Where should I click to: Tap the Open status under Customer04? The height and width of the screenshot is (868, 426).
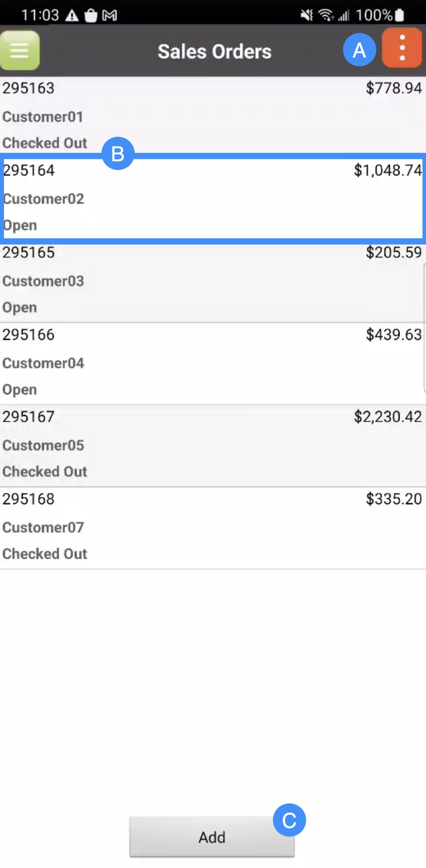pos(20,390)
